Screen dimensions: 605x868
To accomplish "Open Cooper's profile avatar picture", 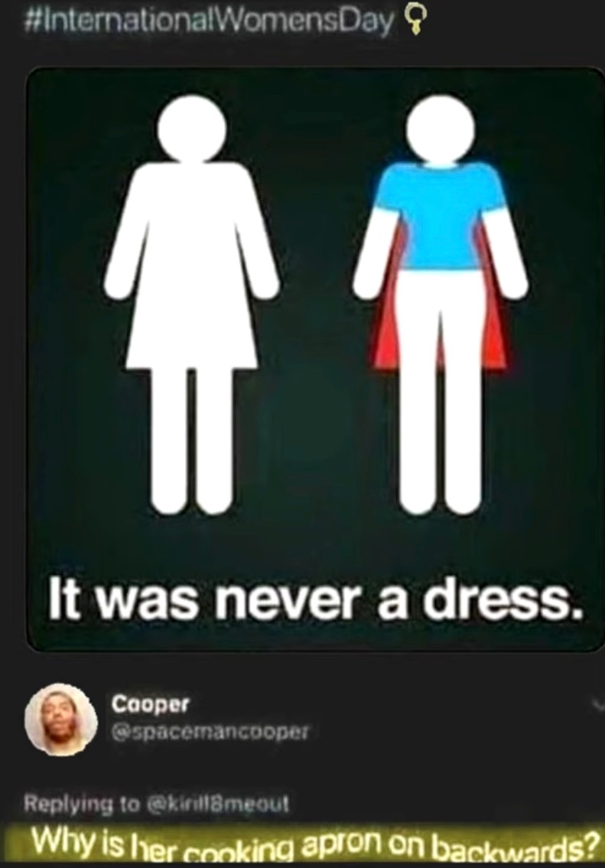I will (61, 719).
